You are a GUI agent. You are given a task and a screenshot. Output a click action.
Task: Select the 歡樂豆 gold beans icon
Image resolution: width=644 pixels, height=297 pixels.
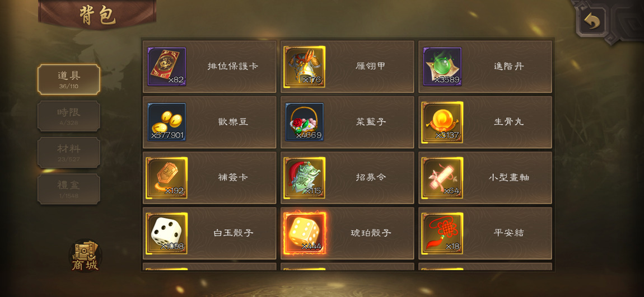(166, 122)
